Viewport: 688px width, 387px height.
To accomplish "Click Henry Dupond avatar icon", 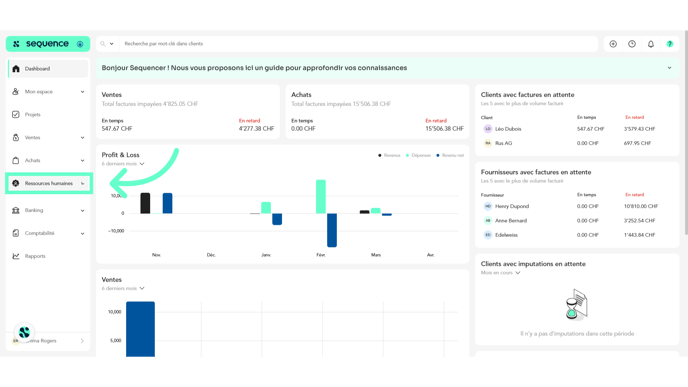I will tap(488, 206).
